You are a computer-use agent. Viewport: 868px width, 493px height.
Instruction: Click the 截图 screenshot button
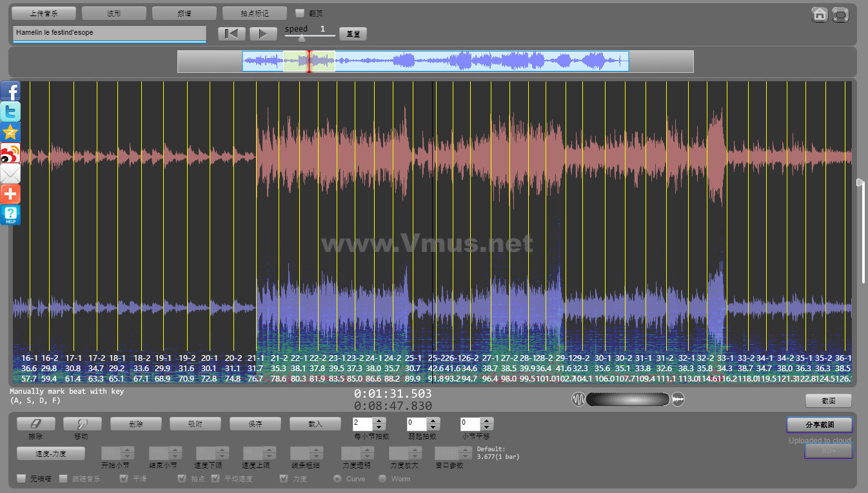[829, 401]
